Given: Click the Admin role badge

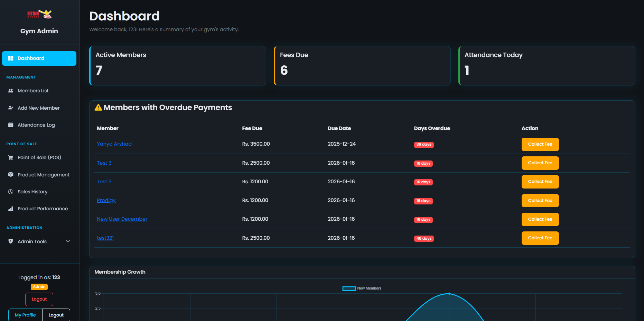Looking at the screenshot, I should (x=39, y=286).
